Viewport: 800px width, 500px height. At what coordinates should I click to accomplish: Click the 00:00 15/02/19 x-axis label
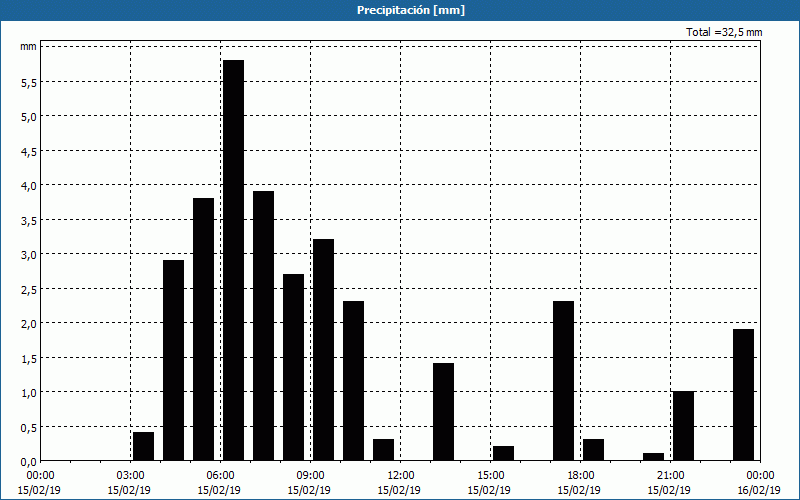tap(40, 483)
